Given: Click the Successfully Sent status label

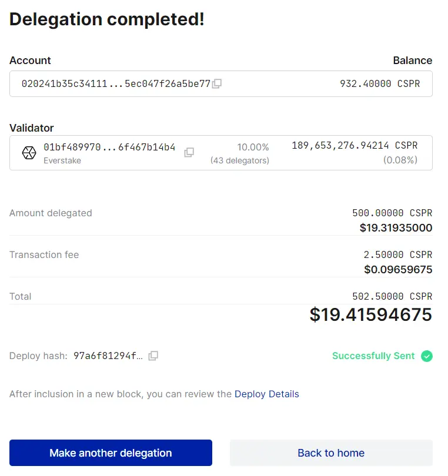Looking at the screenshot, I should [373, 356].
